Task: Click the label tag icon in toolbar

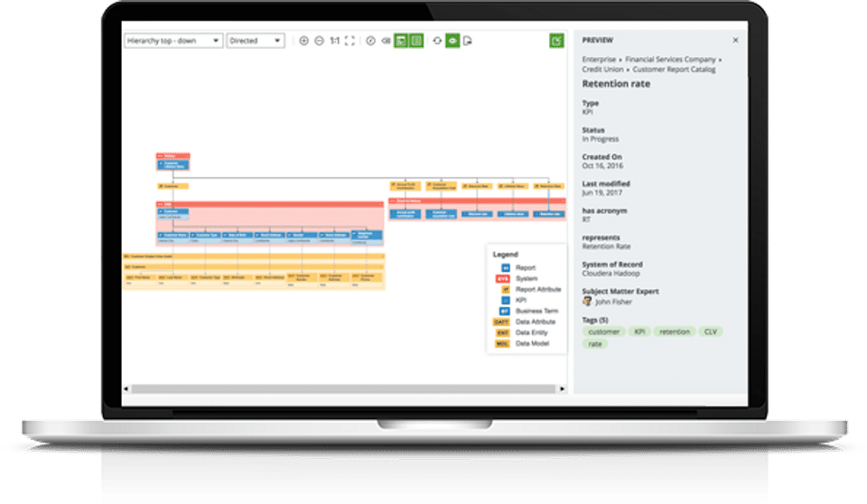Action: click(386, 41)
